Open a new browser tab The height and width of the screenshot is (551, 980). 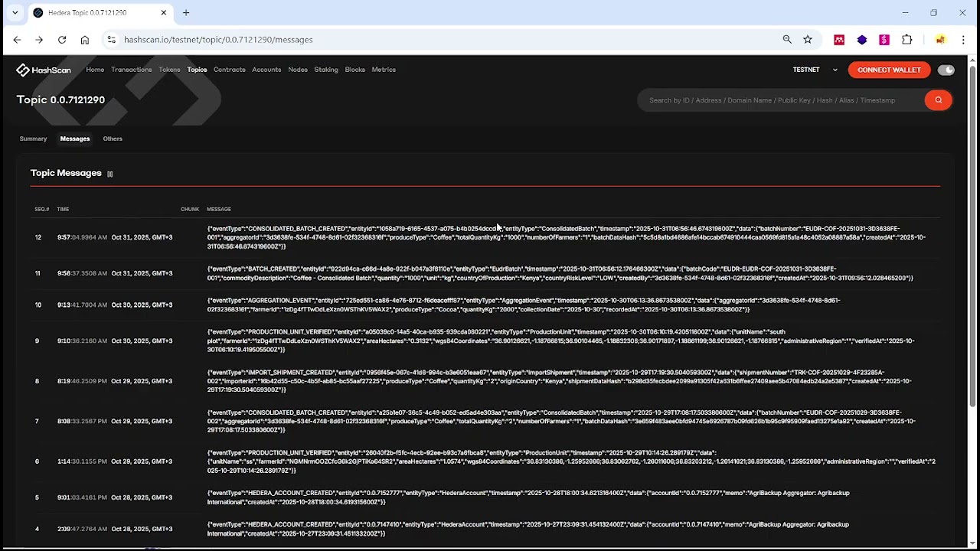click(x=186, y=13)
